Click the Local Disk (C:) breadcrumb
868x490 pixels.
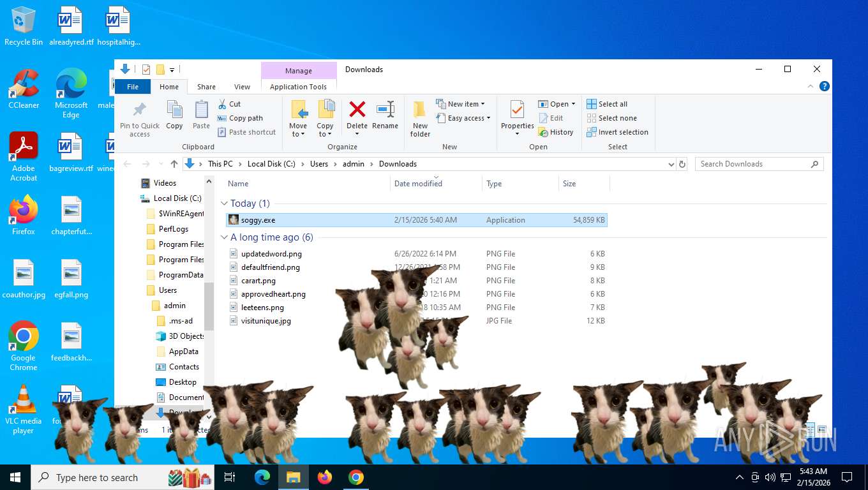click(x=271, y=164)
